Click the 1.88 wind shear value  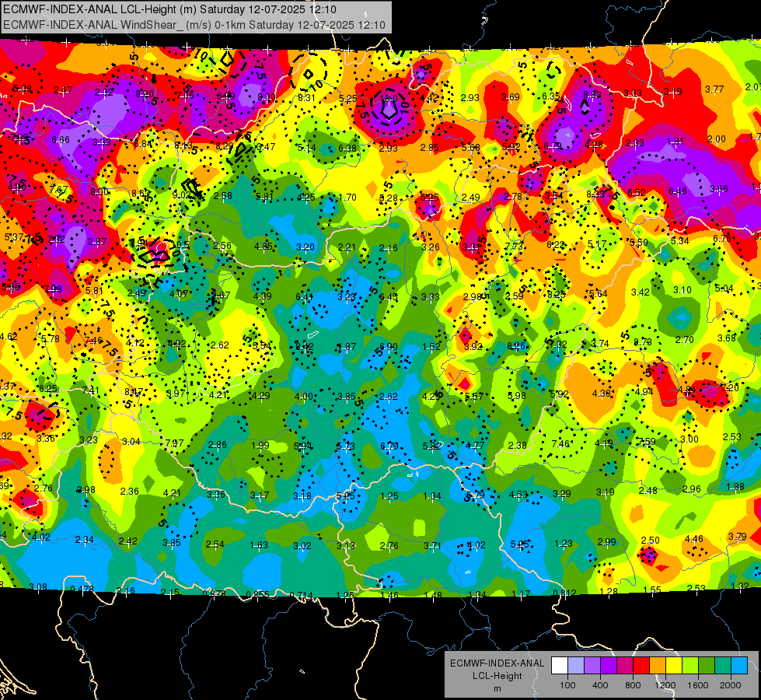pyautogui.click(x=735, y=487)
